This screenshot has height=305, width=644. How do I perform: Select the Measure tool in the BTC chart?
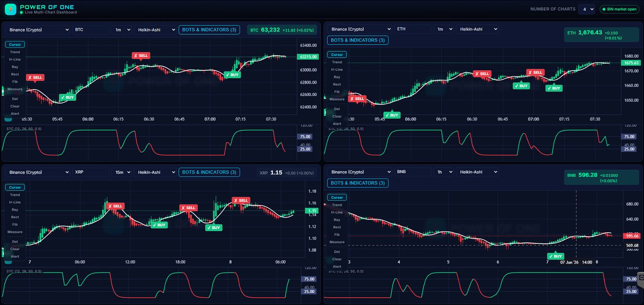tap(15, 89)
